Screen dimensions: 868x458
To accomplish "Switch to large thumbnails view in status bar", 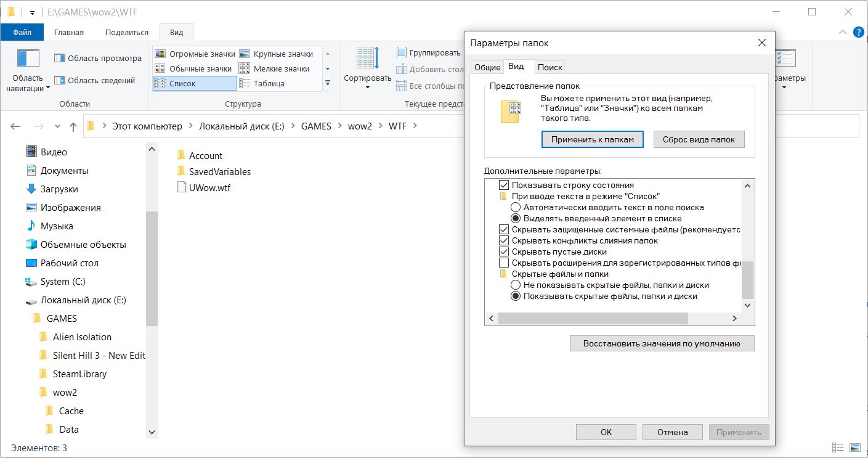I will pos(855,448).
